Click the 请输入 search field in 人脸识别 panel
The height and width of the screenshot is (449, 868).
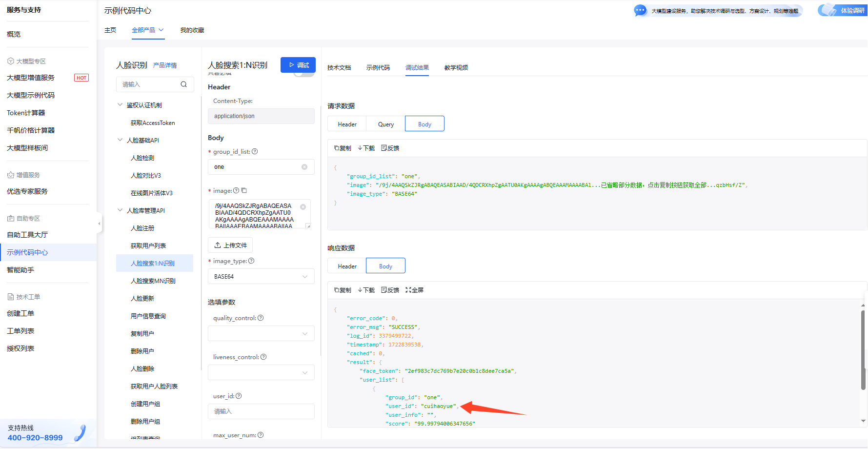coord(155,84)
